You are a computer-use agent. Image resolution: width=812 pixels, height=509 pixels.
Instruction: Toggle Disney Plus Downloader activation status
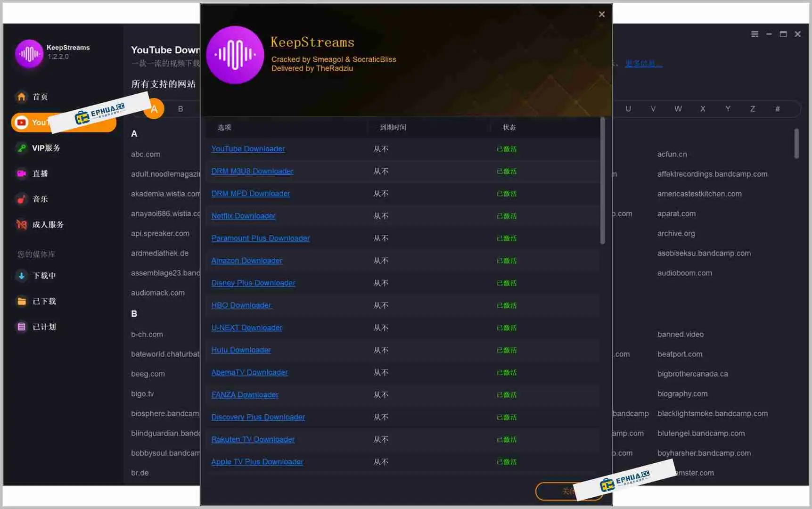[x=506, y=283]
